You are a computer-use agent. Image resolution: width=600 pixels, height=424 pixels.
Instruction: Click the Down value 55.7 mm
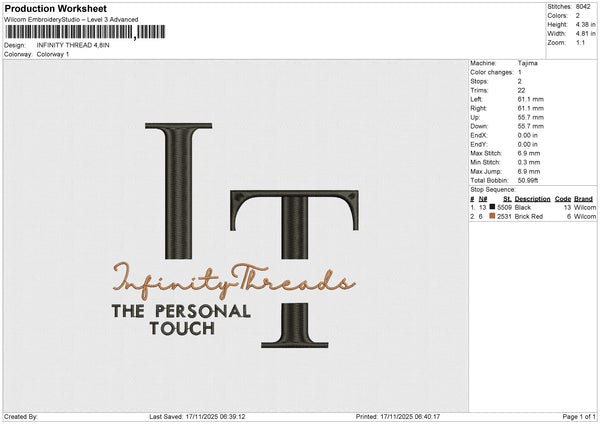[531, 126]
